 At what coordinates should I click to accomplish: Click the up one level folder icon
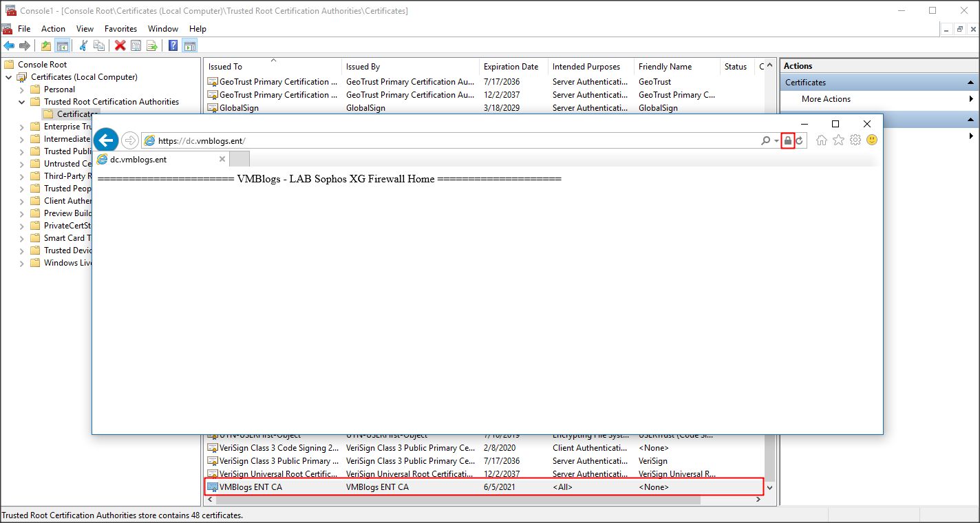coord(45,46)
